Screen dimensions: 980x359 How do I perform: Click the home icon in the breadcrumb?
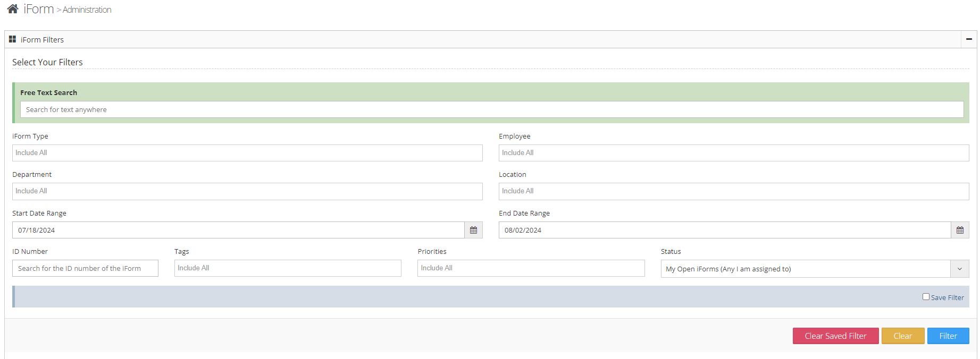coord(12,8)
